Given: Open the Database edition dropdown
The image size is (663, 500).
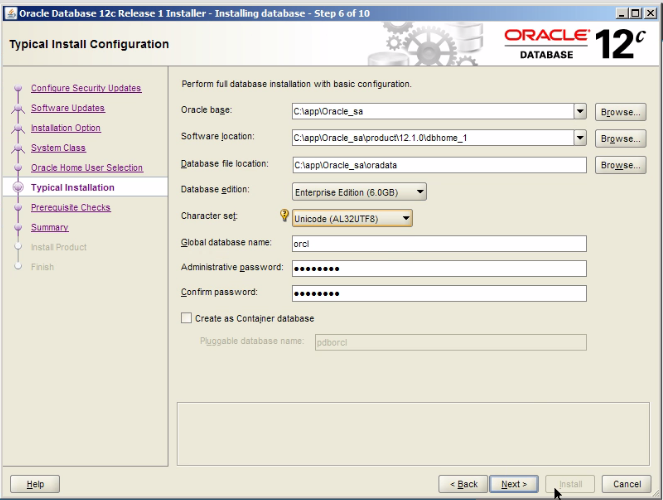Looking at the screenshot, I should (x=359, y=192).
